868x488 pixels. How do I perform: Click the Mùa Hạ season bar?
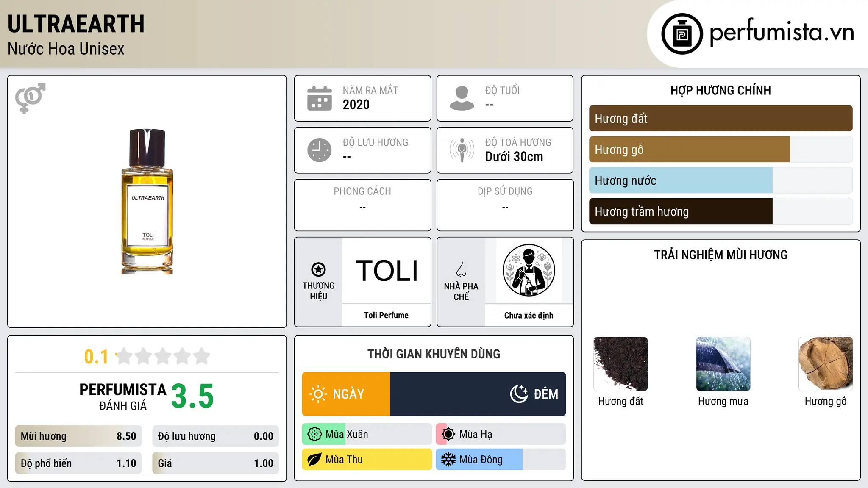[x=501, y=434]
